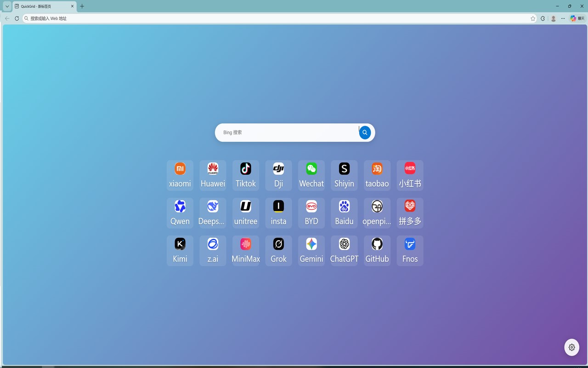Open the Wechat shortcut
588x368 pixels.
point(311,175)
